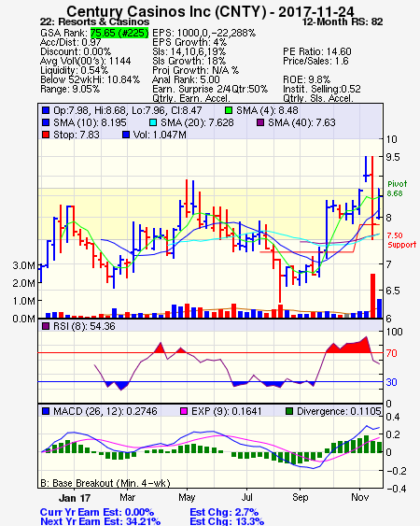This screenshot has width=420, height=526.
Task: Click the 'Price/Sales: 1.6' text
Action: coord(315,61)
